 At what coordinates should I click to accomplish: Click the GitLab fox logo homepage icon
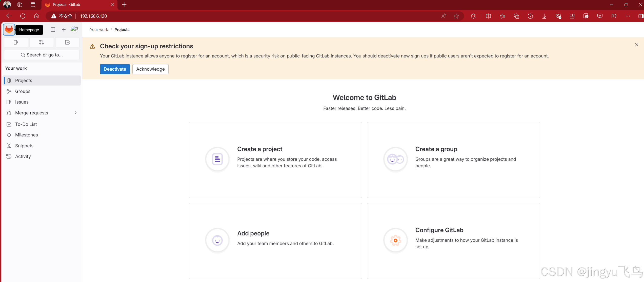[x=9, y=30]
